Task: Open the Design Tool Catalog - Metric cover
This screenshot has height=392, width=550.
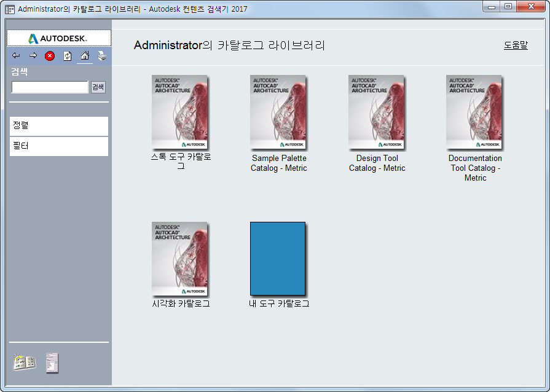Action: 376,112
